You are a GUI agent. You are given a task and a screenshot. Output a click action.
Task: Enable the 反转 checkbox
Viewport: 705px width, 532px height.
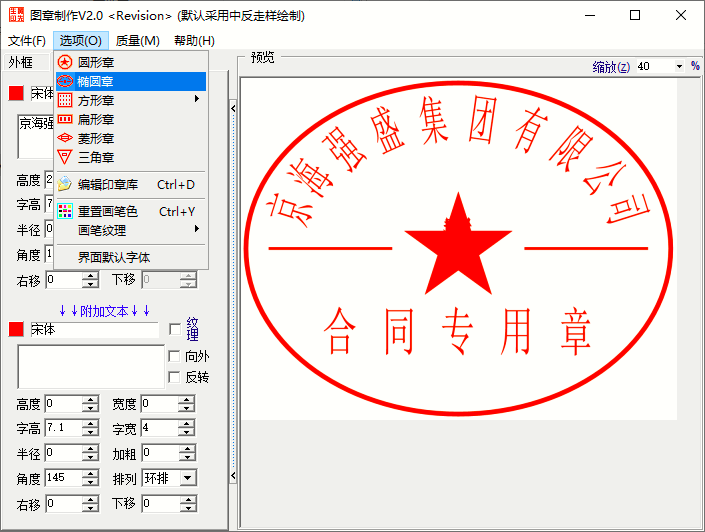pos(174,377)
